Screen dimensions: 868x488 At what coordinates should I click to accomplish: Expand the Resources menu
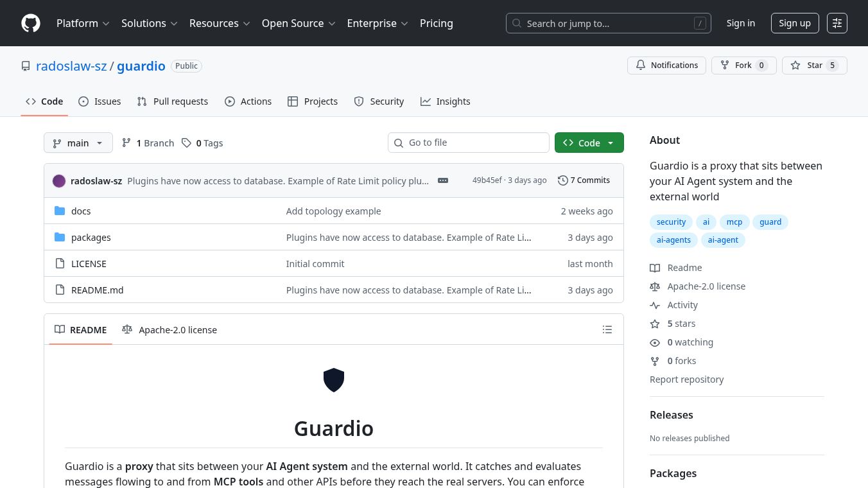219,23
